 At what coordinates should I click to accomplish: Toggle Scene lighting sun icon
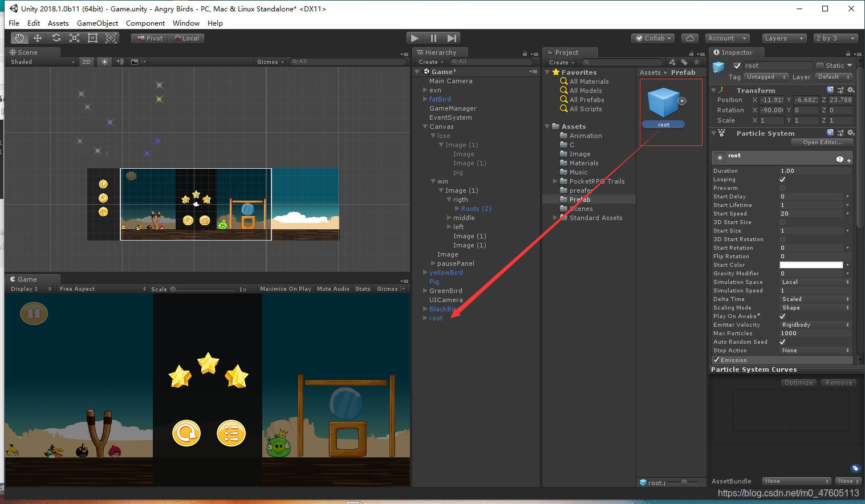tap(104, 62)
